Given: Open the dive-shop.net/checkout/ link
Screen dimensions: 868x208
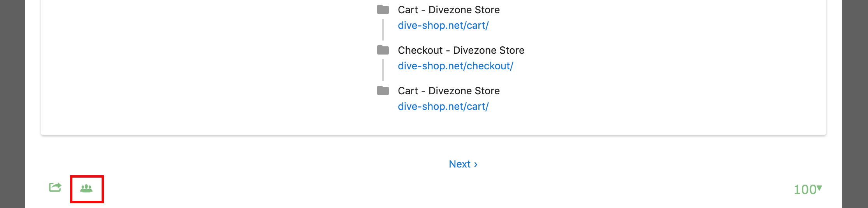Looking at the screenshot, I should point(455,66).
